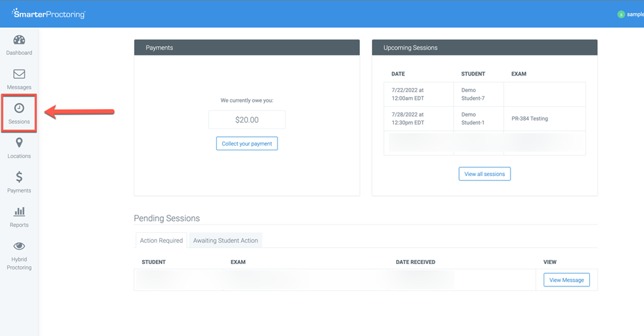
Task: Open Messages envelope icon in sidebar
Action: coord(19,75)
